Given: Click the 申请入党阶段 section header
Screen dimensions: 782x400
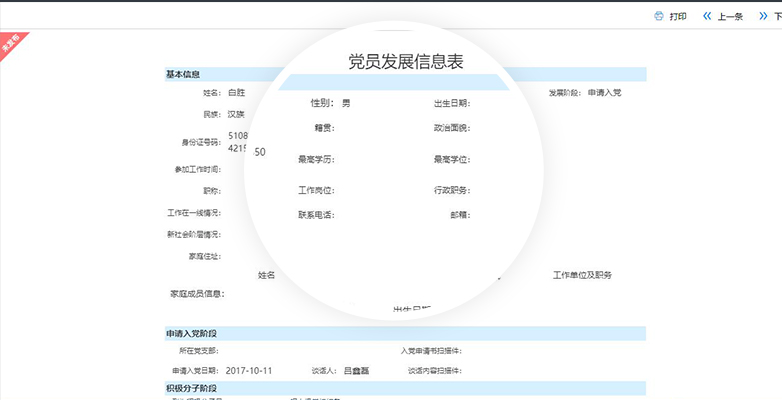Looking at the screenshot, I should pyautogui.click(x=191, y=333).
